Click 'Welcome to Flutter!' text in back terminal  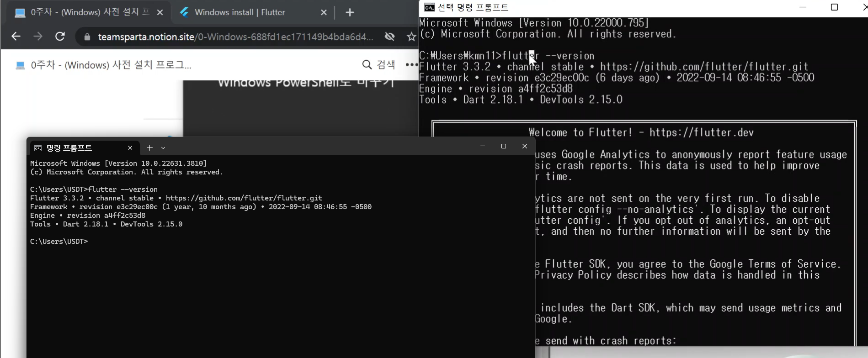pos(580,133)
